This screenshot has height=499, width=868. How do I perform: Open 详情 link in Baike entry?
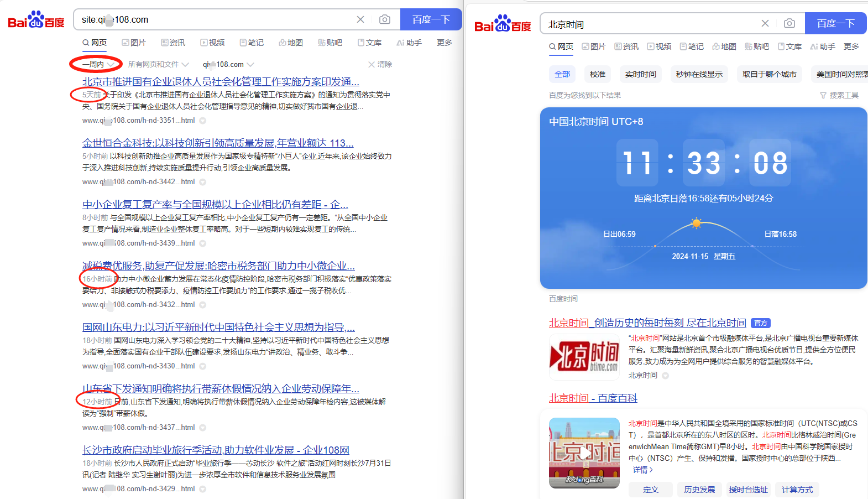(x=643, y=470)
